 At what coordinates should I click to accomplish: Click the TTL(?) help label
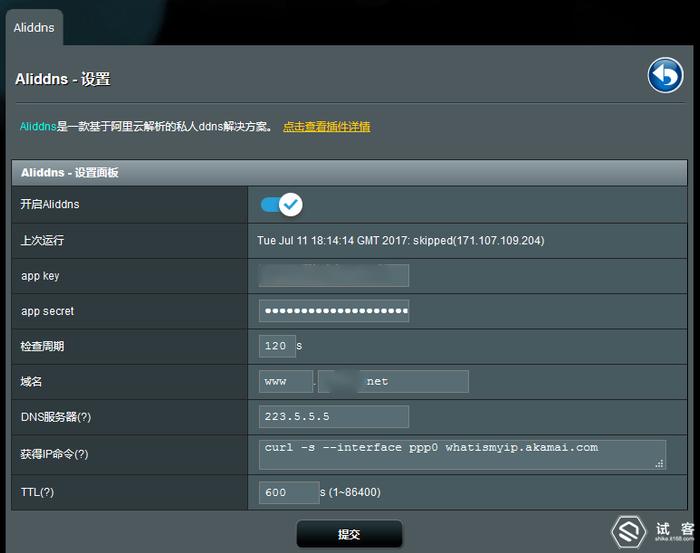(38, 492)
